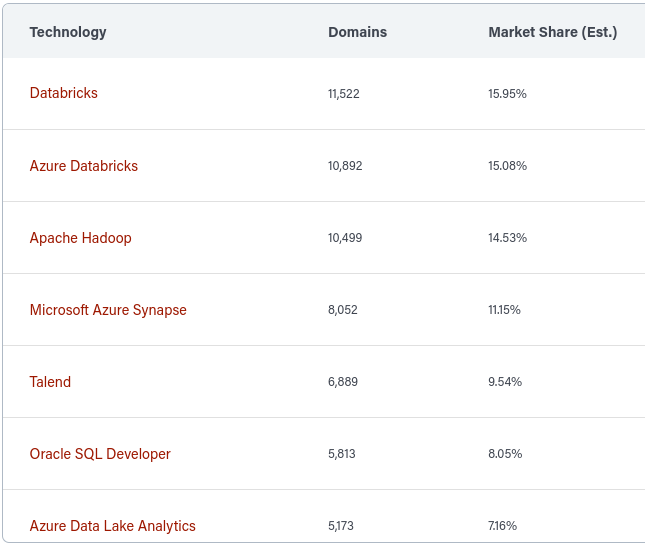Select the 8.05% market share cell
The height and width of the screenshot is (543, 645).
[505, 454]
